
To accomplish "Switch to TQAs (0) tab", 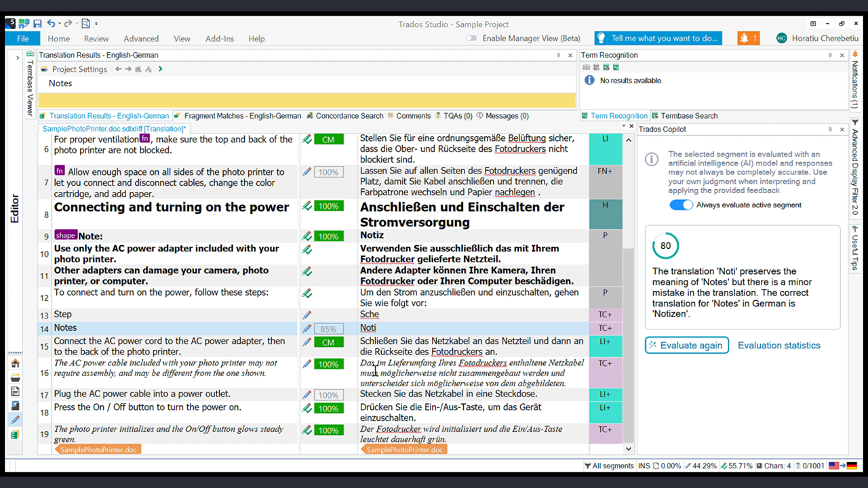I will tap(454, 116).
